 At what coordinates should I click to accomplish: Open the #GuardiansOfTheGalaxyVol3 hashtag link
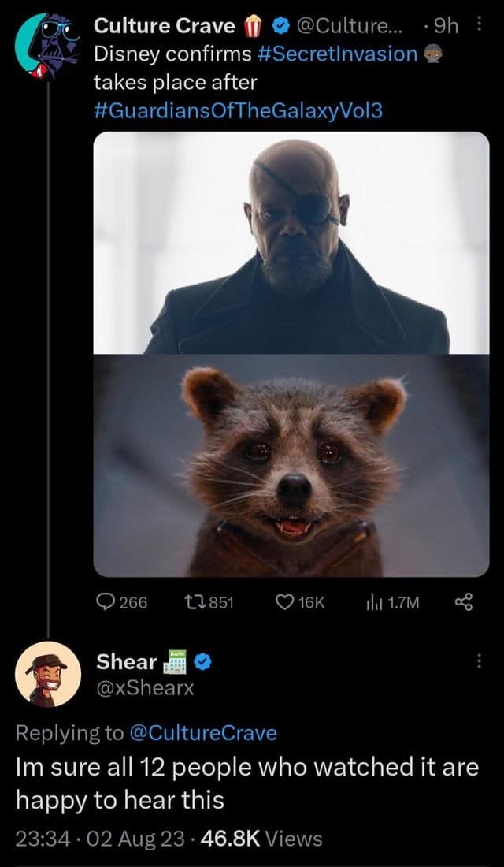pyautogui.click(x=238, y=110)
